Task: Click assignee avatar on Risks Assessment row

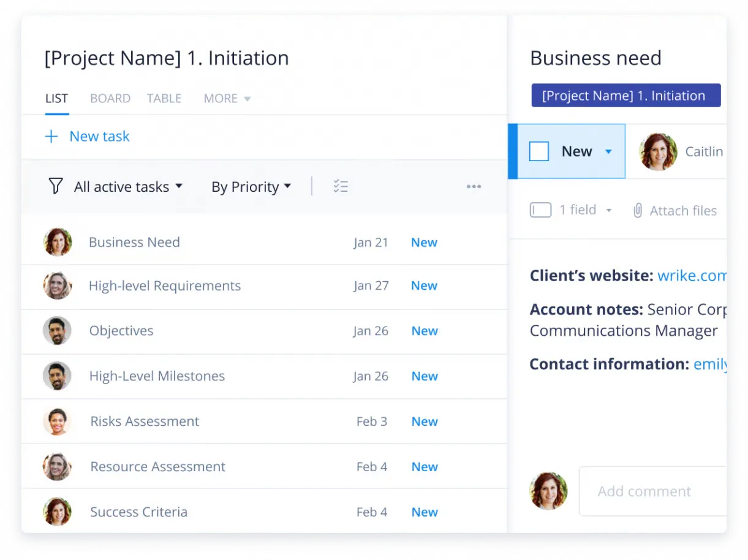Action: 58,422
